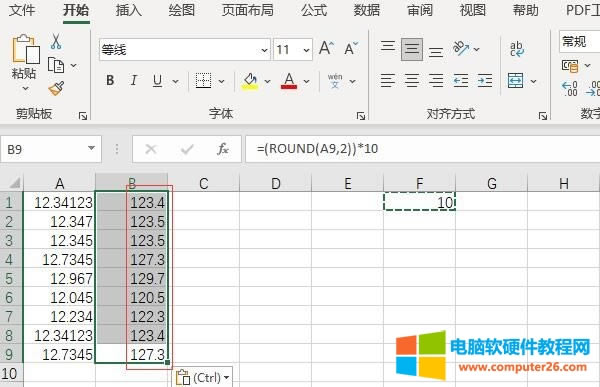Open the 公式 ribbon tab

point(314,10)
